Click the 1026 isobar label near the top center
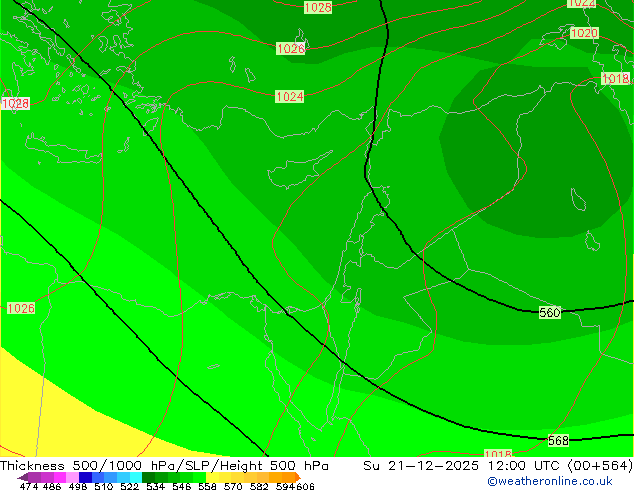Screen dimensions: 634x490 pos(291,49)
